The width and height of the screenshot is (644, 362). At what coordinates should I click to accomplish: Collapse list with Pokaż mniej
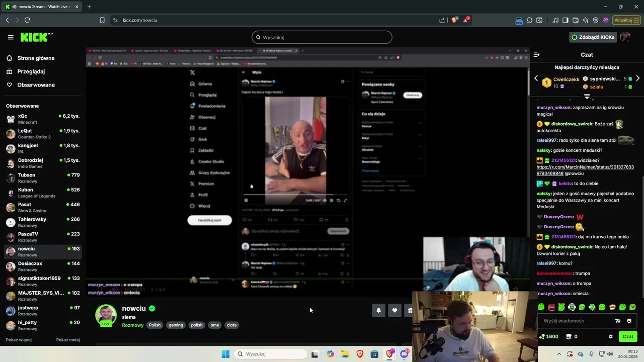(x=68, y=340)
